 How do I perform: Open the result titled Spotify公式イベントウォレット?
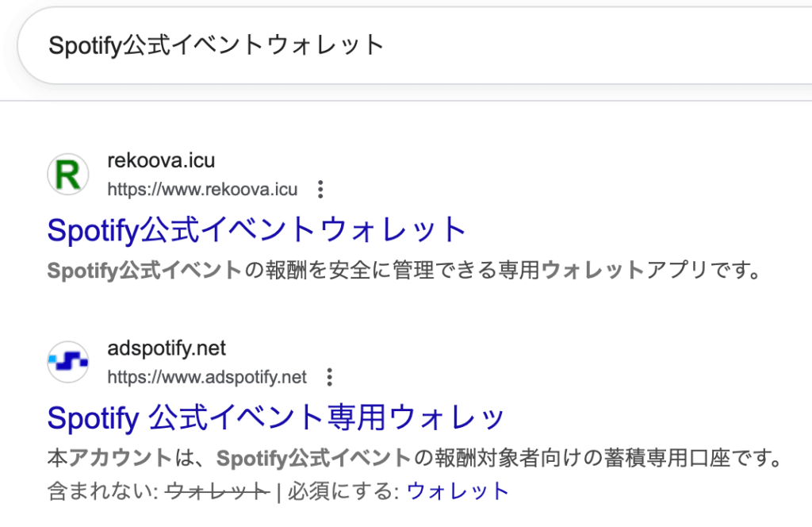[256, 230]
